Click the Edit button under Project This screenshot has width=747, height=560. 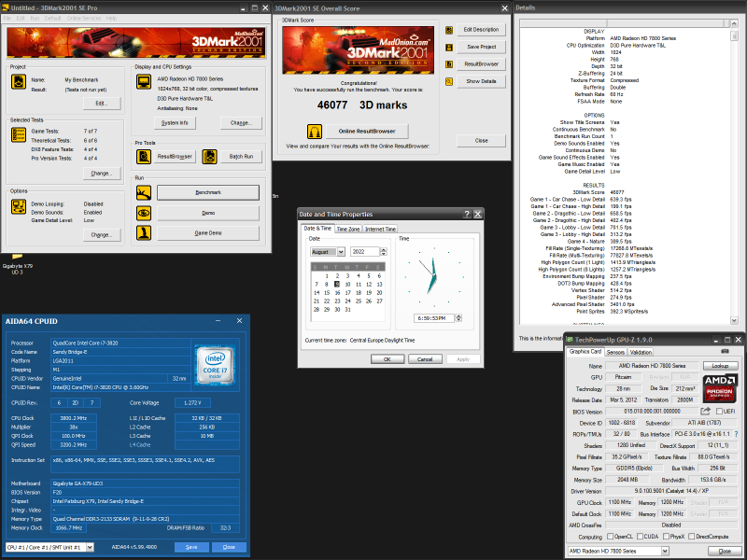point(102,104)
